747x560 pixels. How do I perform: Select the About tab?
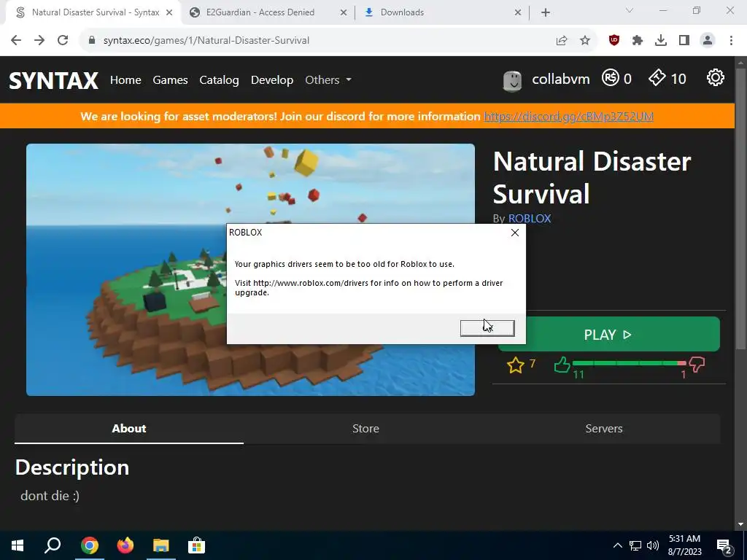[128, 429]
